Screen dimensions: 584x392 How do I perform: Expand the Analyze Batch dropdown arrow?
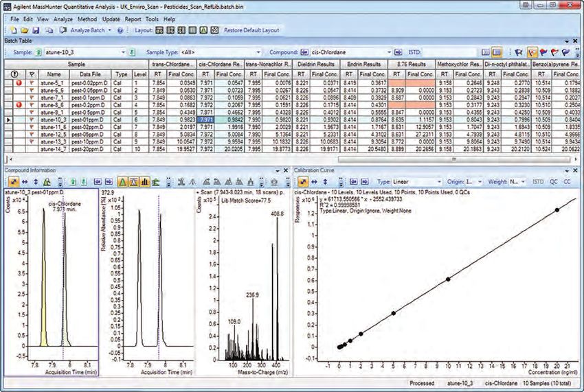109,30
